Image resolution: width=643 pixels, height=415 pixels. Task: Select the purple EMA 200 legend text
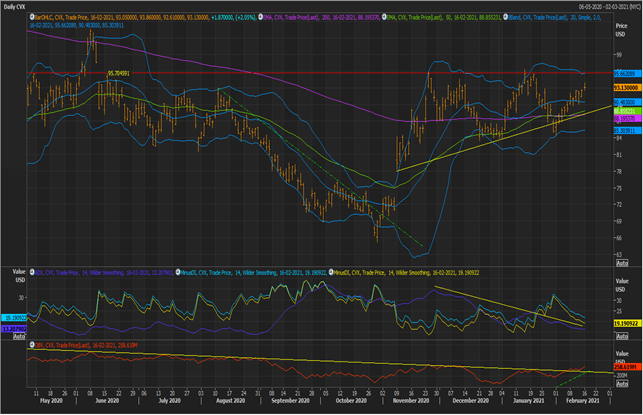pyautogui.click(x=322, y=18)
